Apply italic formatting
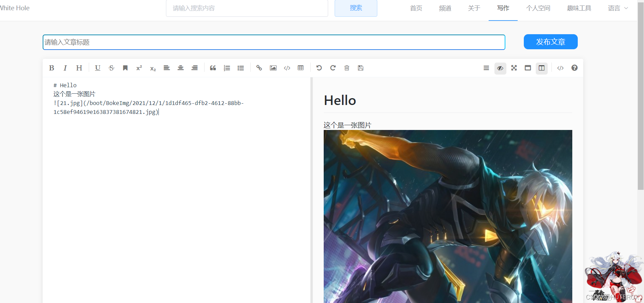 point(65,68)
